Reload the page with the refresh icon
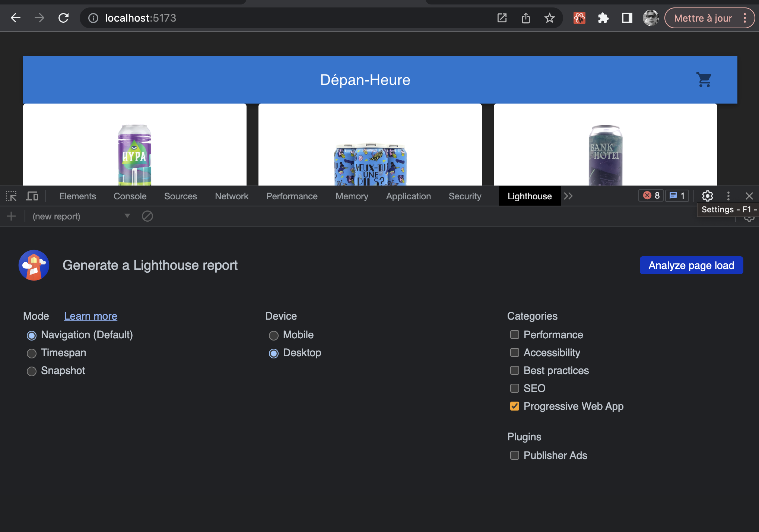The height and width of the screenshot is (532, 759). 64,18
